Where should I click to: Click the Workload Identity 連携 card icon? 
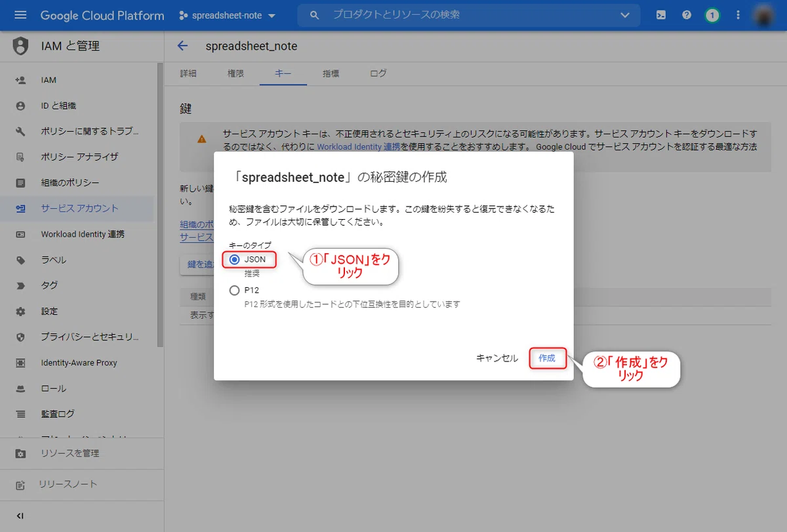[20, 234]
